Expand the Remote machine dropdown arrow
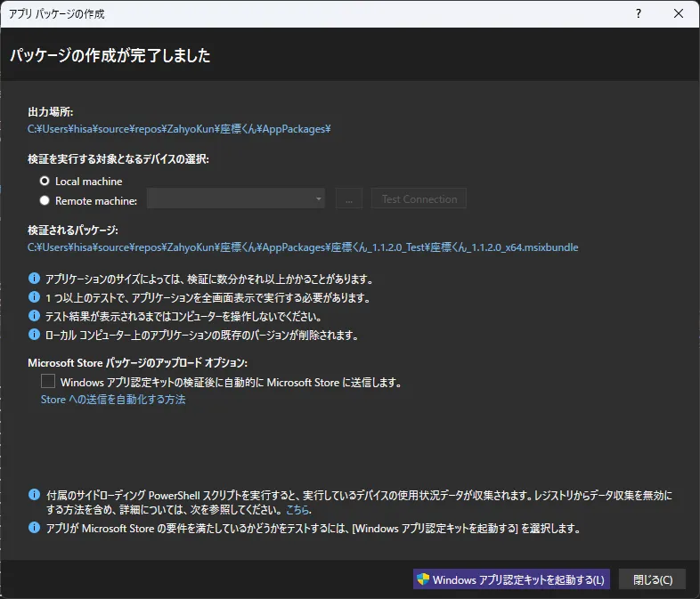 pyautogui.click(x=318, y=198)
